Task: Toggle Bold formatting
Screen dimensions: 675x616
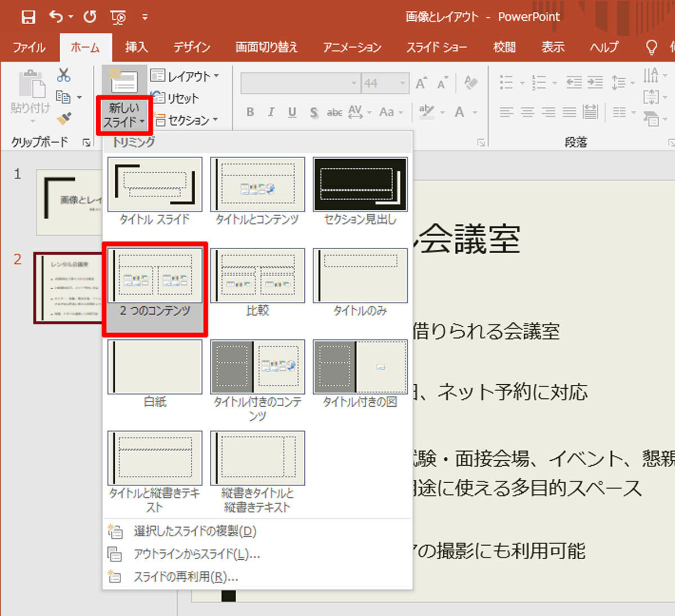Action: (250, 112)
